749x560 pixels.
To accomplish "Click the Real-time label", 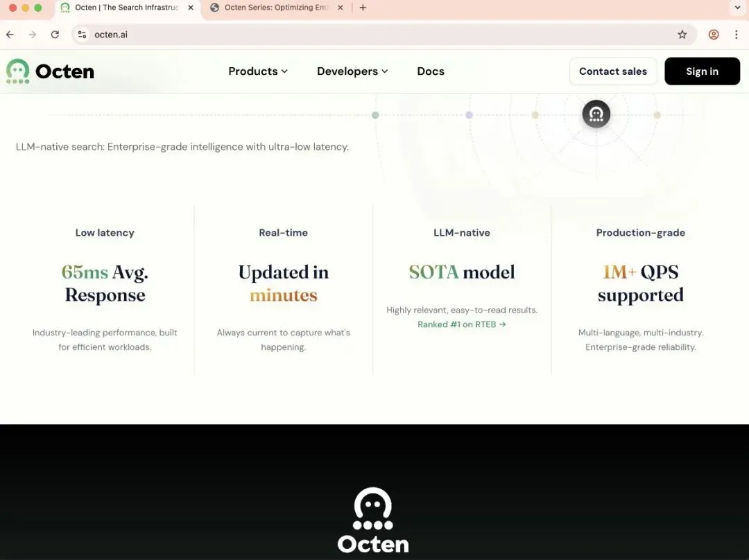I will point(283,232).
